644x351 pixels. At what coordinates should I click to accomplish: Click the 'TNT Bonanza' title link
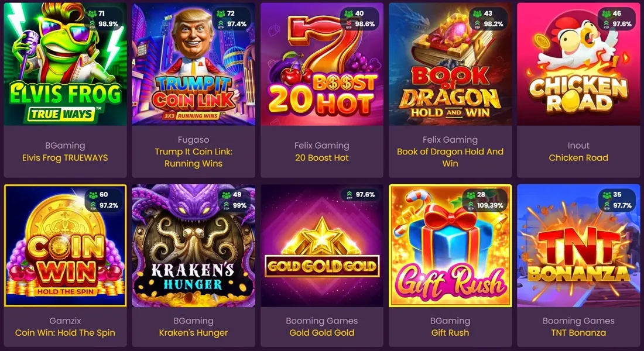(578, 333)
